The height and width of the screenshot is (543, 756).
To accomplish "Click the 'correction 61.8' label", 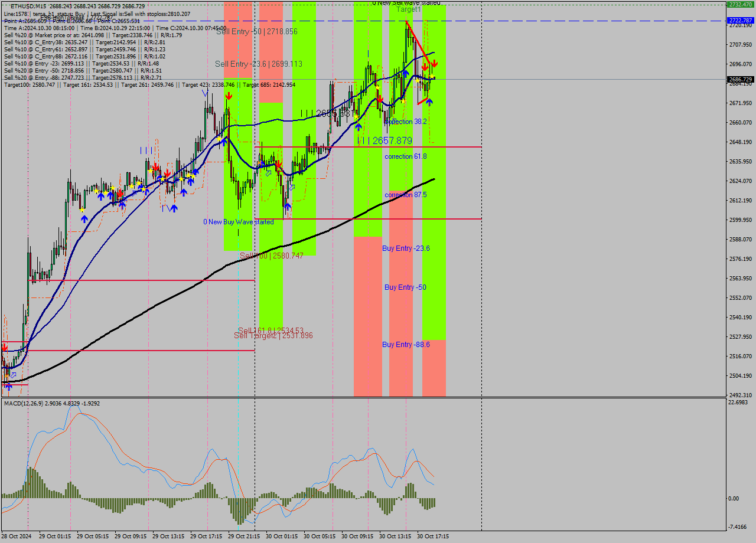I will click(x=405, y=156).
